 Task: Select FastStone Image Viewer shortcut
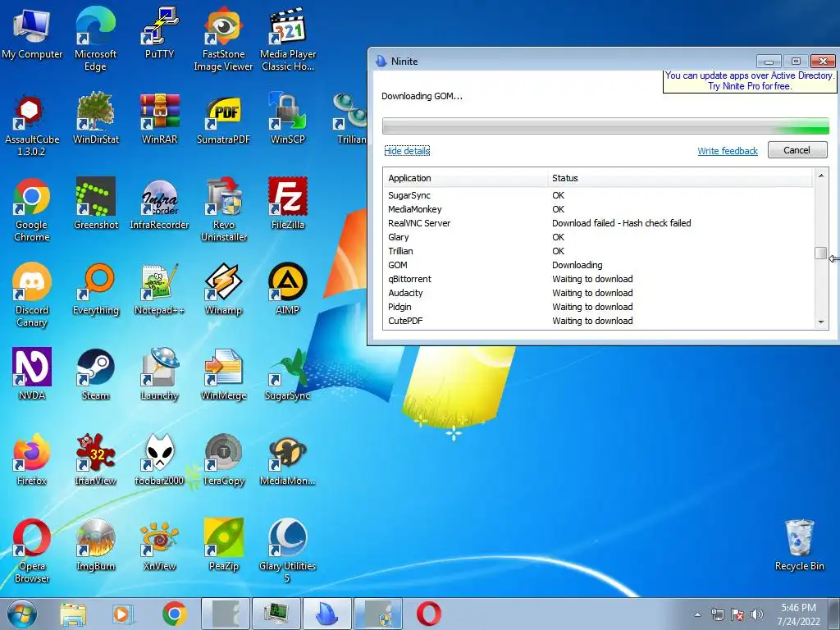pos(223,39)
